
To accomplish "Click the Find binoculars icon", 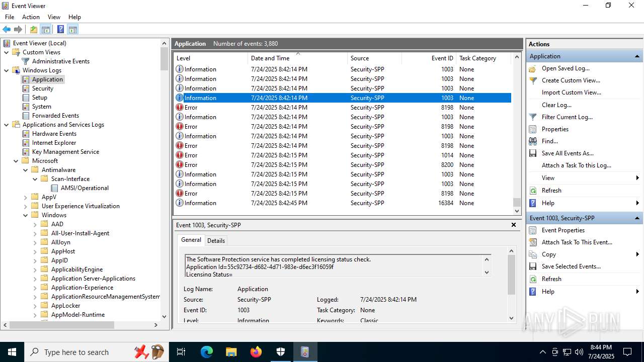I will (x=533, y=141).
